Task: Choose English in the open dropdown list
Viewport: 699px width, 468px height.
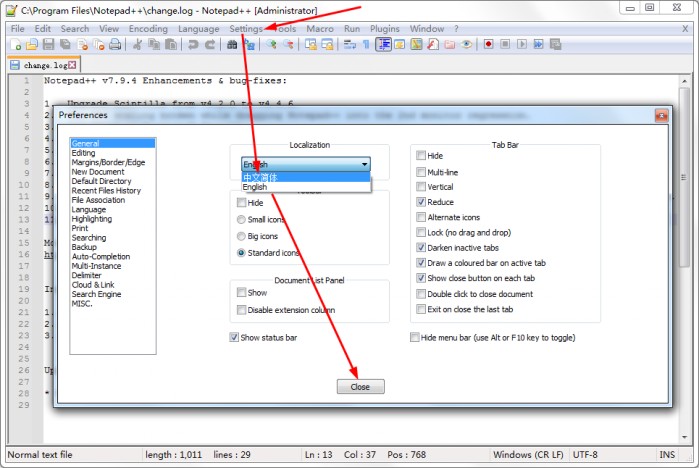Action: click(306, 187)
